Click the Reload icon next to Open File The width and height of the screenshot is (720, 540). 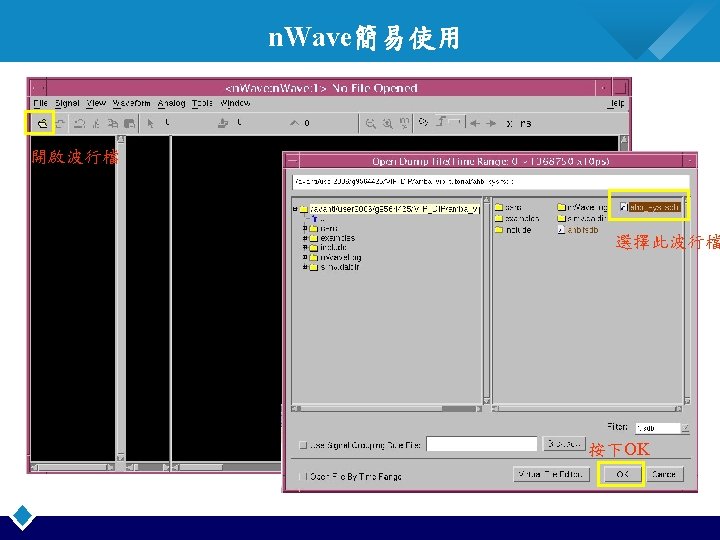pyautogui.click(x=60, y=123)
